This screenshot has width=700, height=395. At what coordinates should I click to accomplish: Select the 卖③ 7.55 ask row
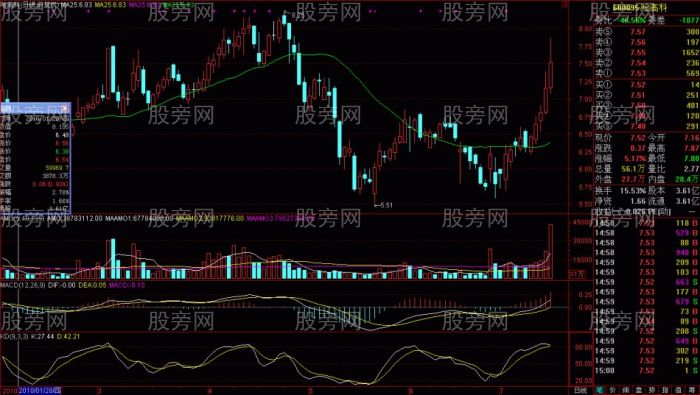click(x=647, y=53)
